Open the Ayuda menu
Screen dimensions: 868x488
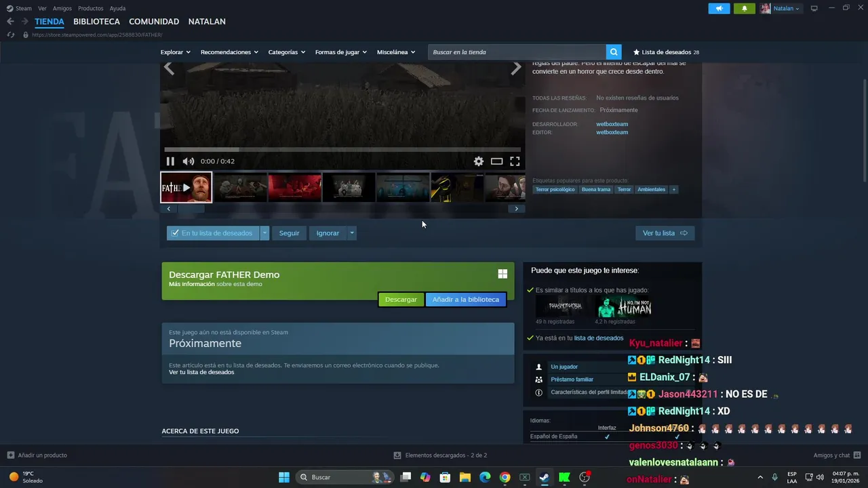(117, 8)
